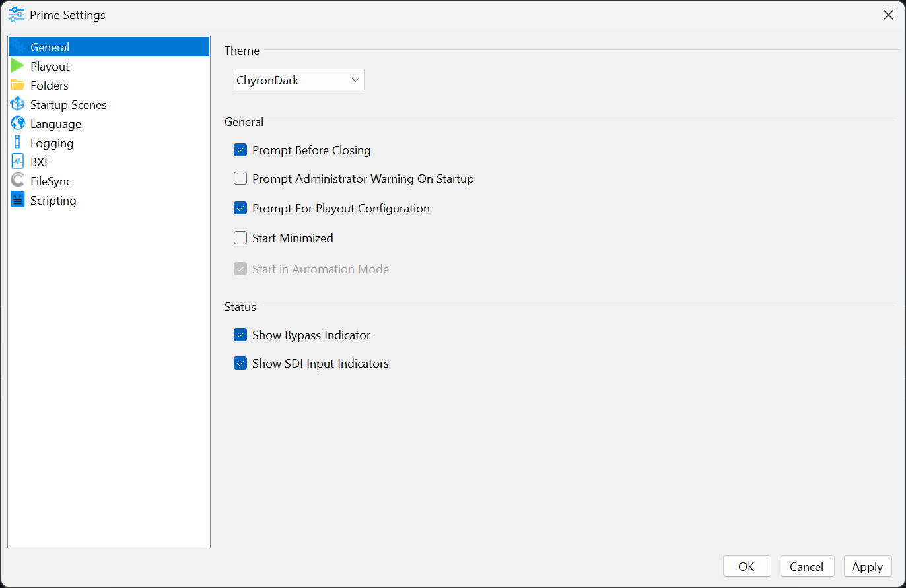Enable the Start Minimized checkbox
The width and height of the screenshot is (906, 588).
pos(240,238)
